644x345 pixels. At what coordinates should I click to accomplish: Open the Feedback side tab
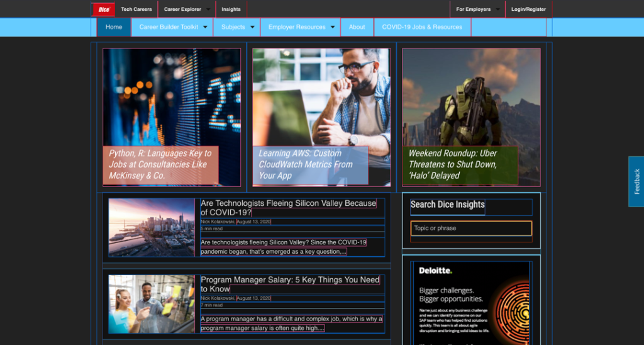[636, 181]
